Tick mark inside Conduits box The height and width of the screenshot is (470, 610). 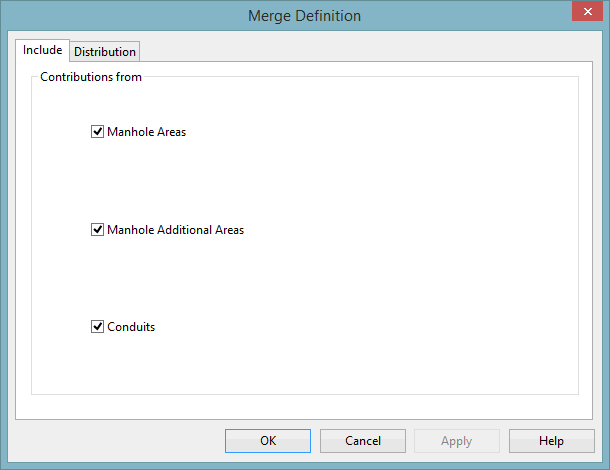(98, 326)
